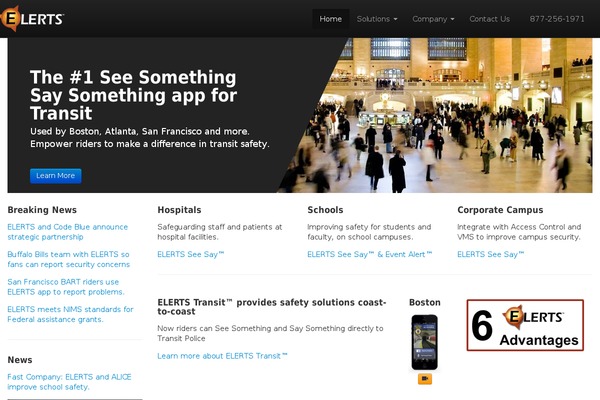Click the '#1 See Something Say Something' headline

click(134, 95)
